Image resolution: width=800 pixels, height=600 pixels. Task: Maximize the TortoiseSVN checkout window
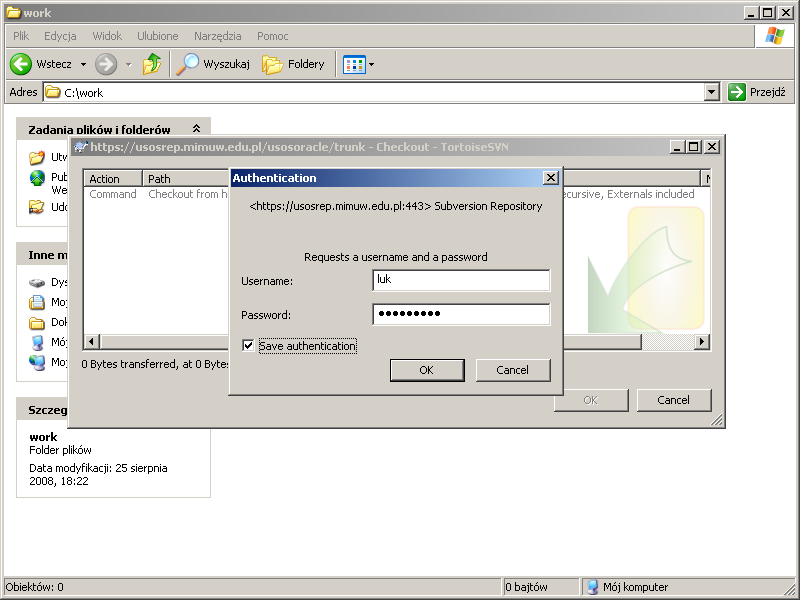pos(693,147)
